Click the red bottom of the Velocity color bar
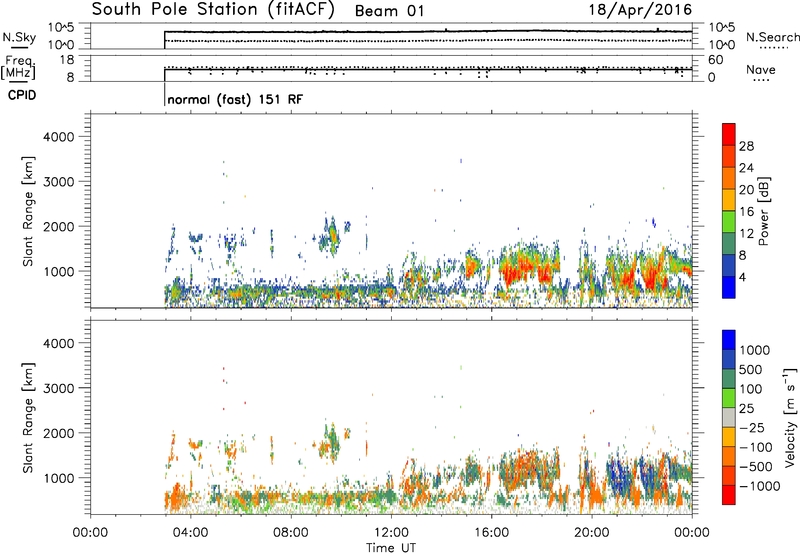Viewport: 800px width, 554px height. tap(729, 496)
